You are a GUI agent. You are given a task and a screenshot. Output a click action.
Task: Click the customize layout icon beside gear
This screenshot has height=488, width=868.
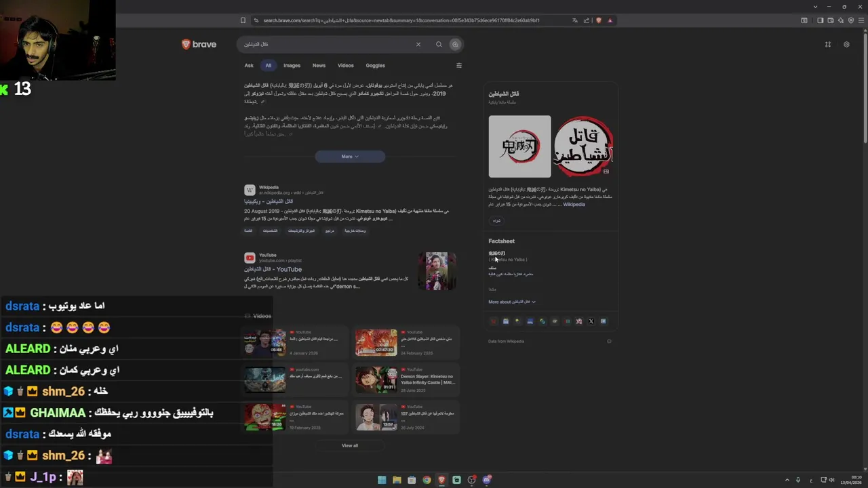tap(828, 45)
